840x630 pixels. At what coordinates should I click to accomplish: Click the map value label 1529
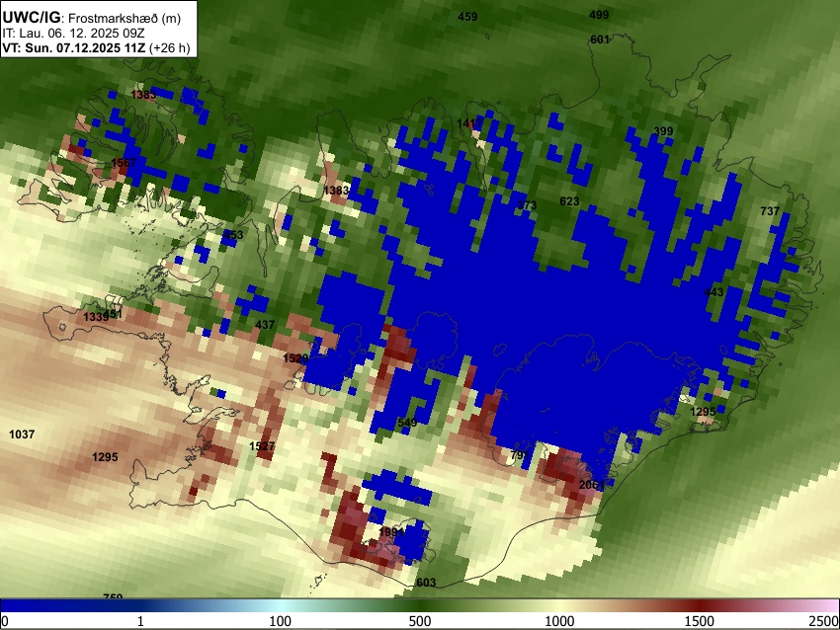click(x=295, y=358)
